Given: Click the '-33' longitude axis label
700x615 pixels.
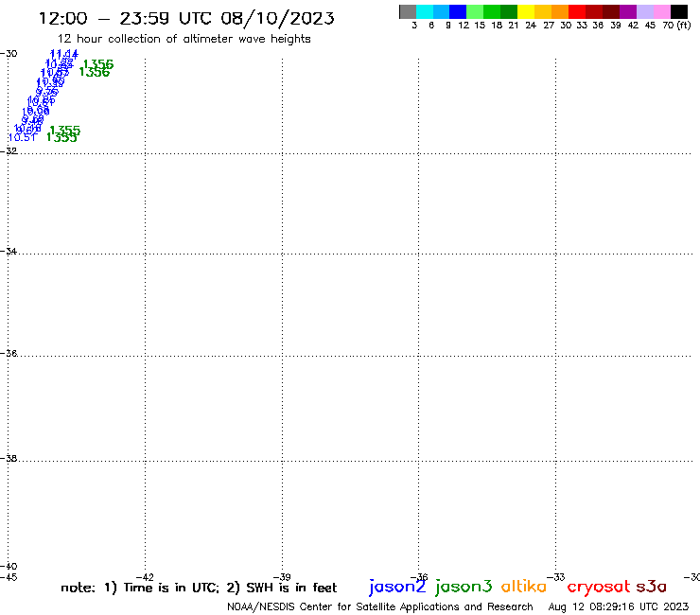Looking at the screenshot, I should (x=556, y=577).
